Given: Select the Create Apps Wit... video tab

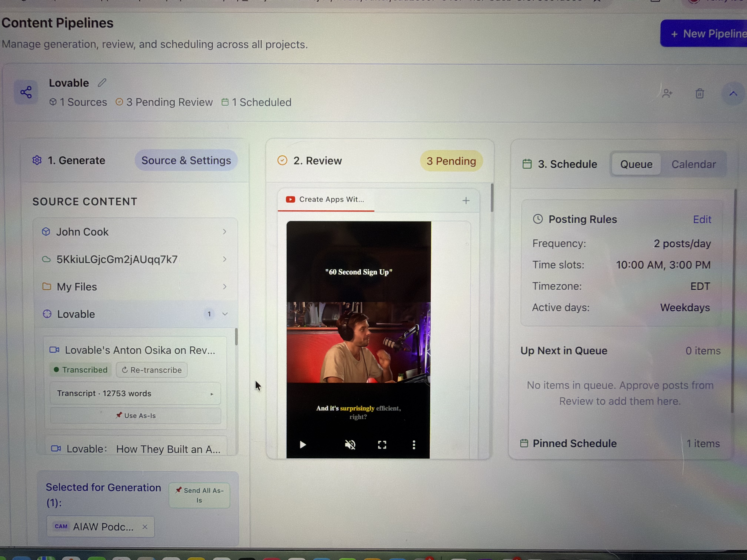Looking at the screenshot, I should pos(326,200).
